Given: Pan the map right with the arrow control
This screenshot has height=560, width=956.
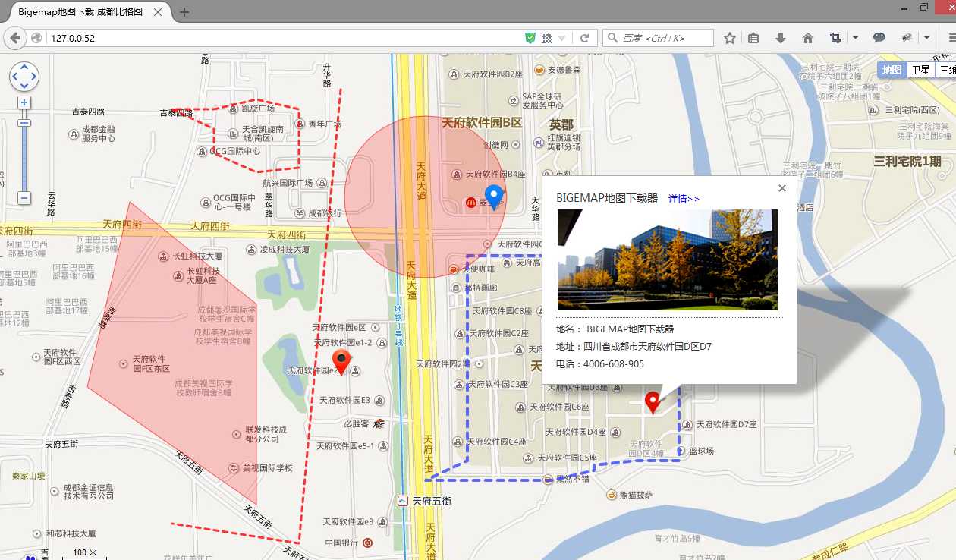Looking at the screenshot, I should pyautogui.click(x=33, y=77).
